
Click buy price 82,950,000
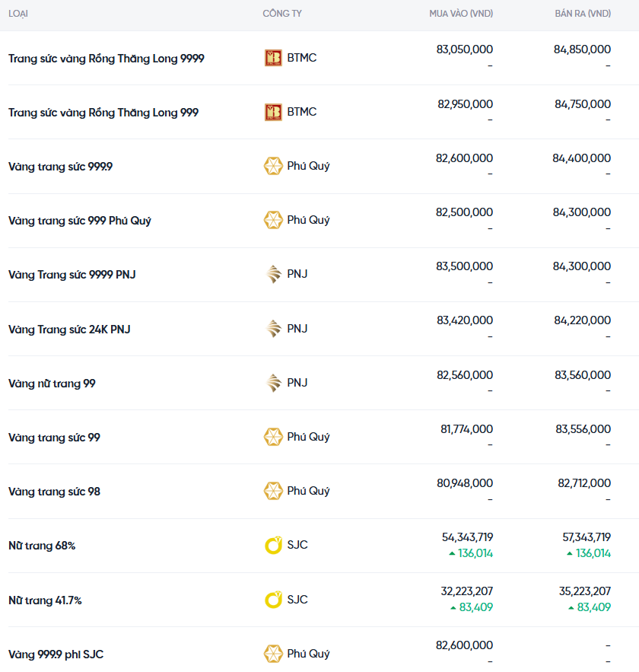465,104
